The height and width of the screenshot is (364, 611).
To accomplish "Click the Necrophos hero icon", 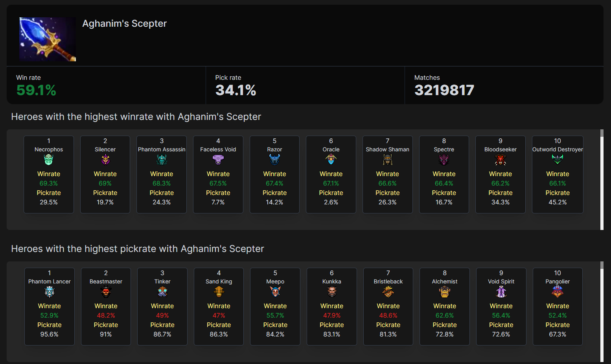I will click(x=49, y=160).
